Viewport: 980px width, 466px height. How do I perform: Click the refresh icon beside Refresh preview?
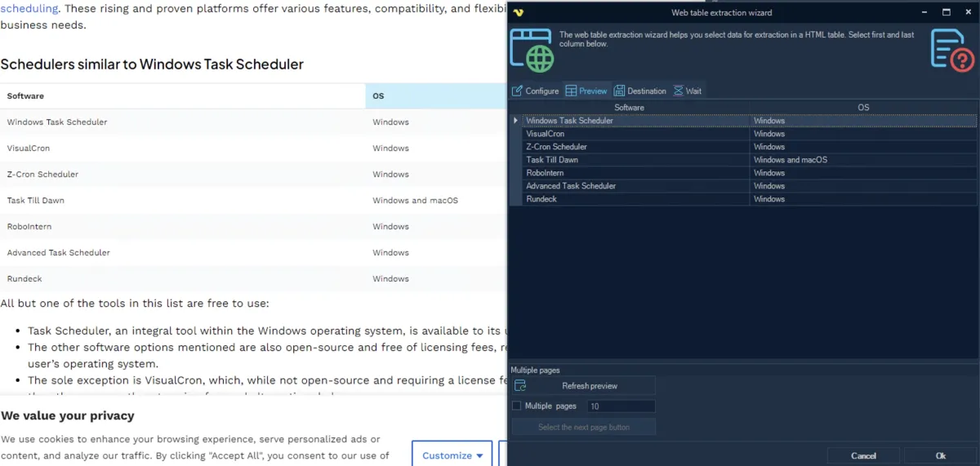tap(520, 386)
